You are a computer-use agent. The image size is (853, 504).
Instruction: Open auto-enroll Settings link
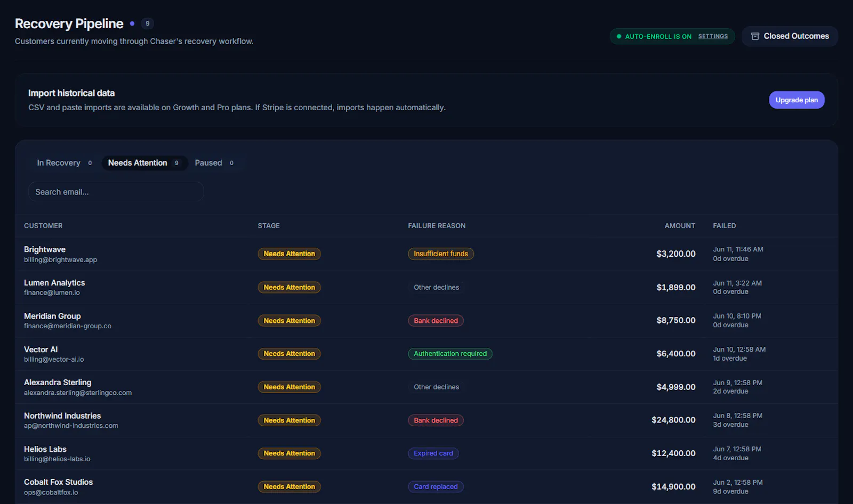click(x=713, y=36)
